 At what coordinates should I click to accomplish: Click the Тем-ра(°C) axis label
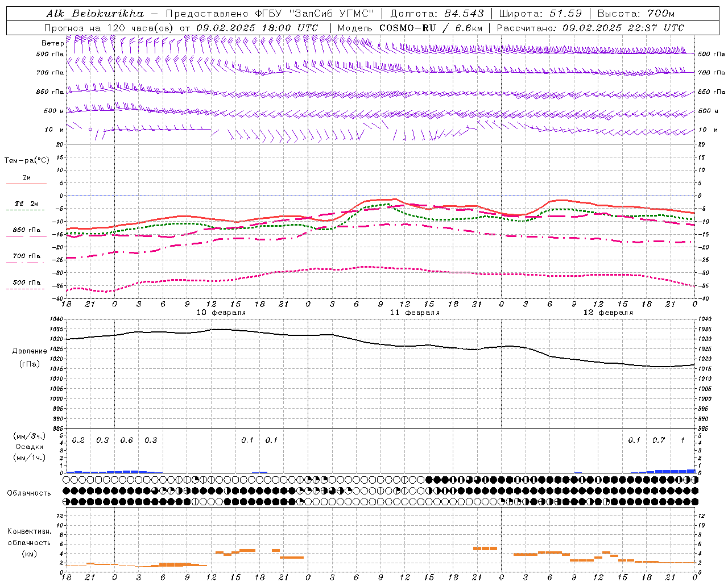27,161
